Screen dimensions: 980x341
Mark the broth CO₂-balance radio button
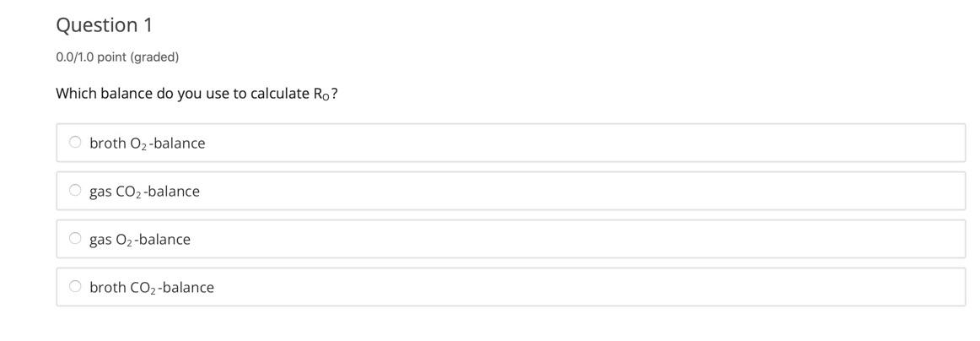click(x=75, y=287)
